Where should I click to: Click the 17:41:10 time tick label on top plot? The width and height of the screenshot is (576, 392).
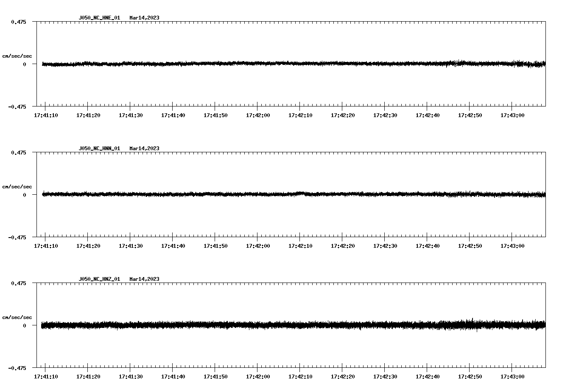pos(46,115)
